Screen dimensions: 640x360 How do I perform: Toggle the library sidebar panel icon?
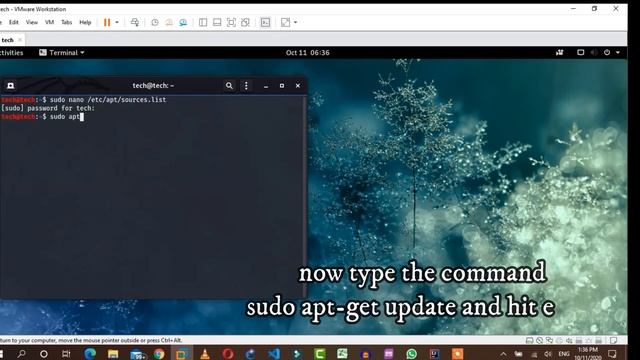click(203, 22)
